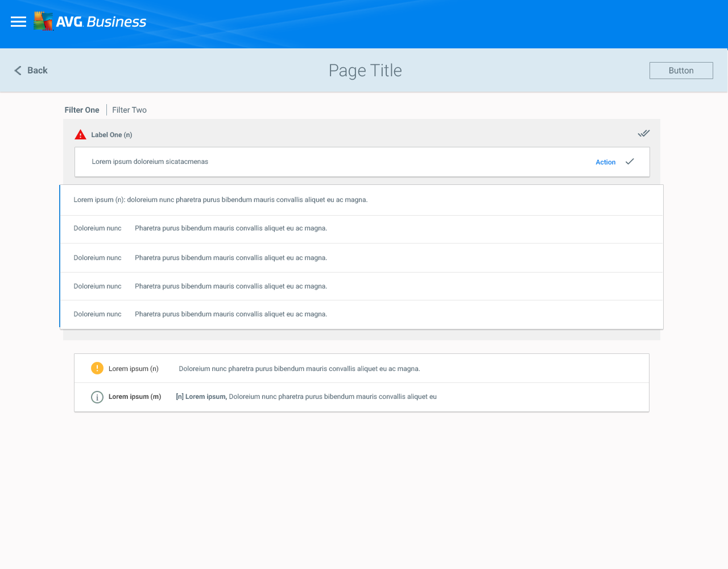Click the double checkmark icon beside Label One
The image size is (728, 569).
click(643, 134)
